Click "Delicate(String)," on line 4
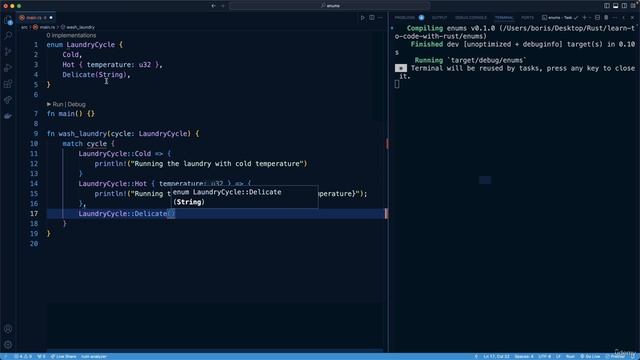Screen dimensions: 640x360 [96, 75]
